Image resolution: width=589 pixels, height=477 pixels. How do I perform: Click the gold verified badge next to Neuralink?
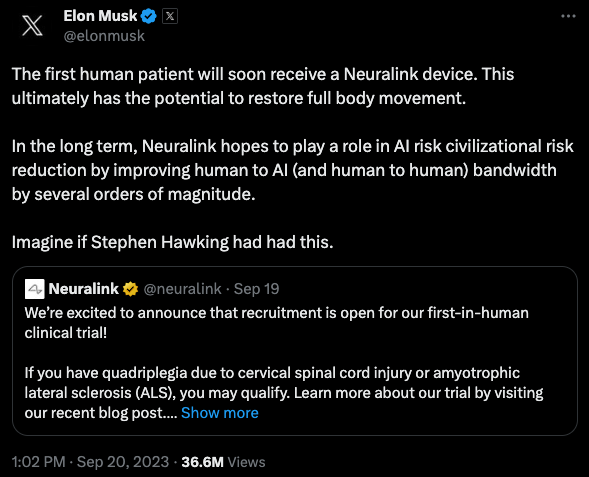130,289
